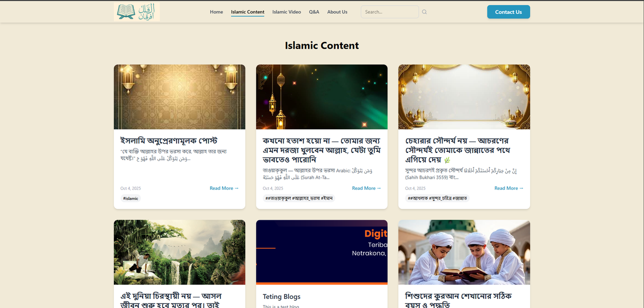
Task: Focus the Search input field
Action: (x=390, y=12)
